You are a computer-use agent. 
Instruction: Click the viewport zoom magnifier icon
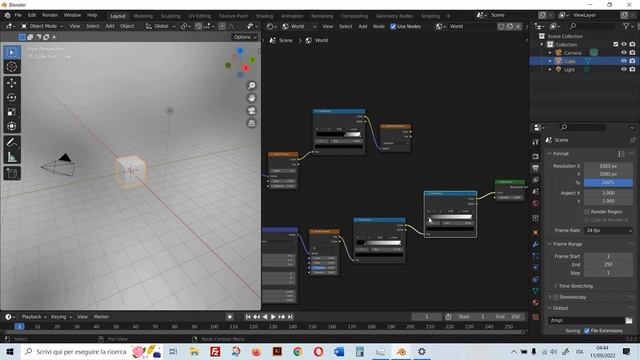point(251,85)
